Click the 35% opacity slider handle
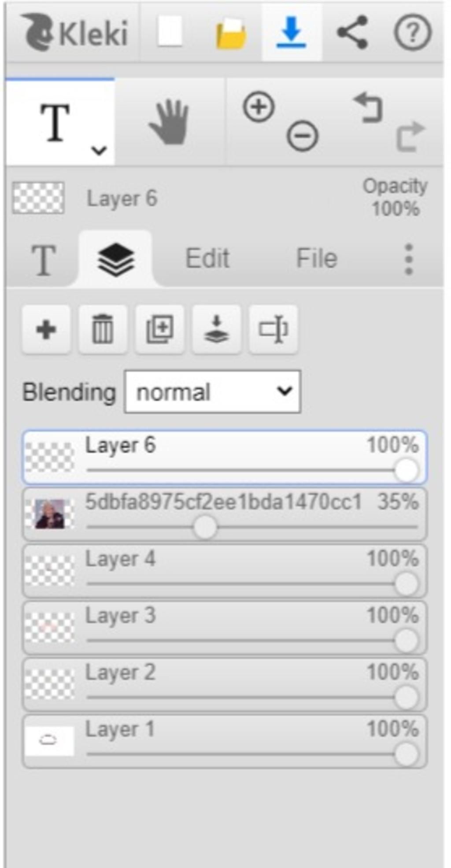 coord(205,527)
